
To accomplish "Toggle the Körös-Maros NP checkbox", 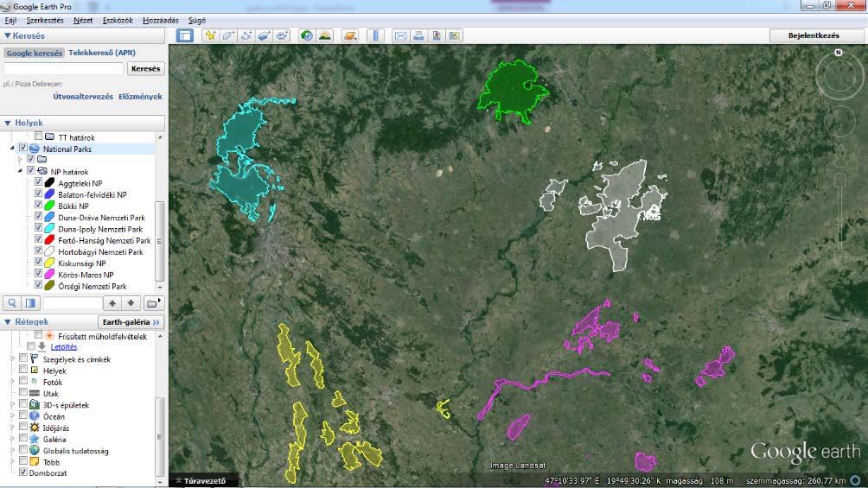I will [x=38, y=274].
